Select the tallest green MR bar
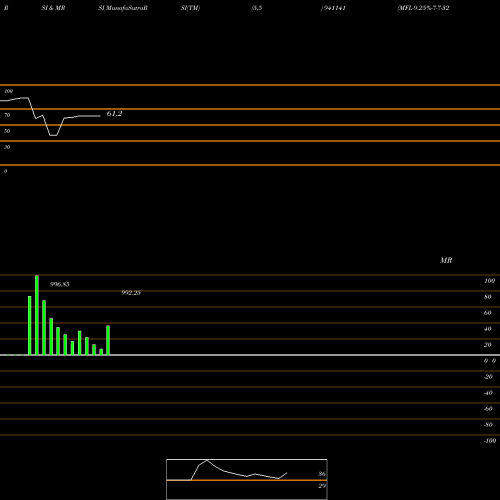Image resolution: width=500 pixels, height=500 pixels. [37, 315]
